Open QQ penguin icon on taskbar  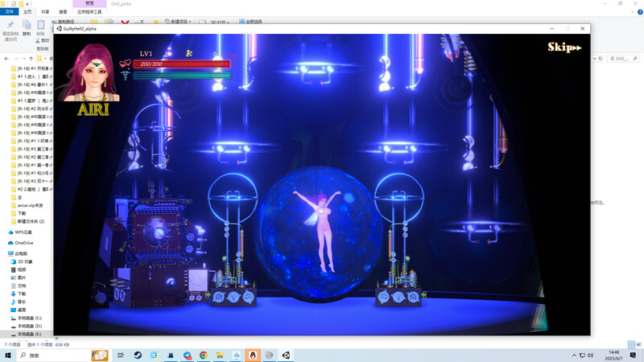[x=253, y=356]
